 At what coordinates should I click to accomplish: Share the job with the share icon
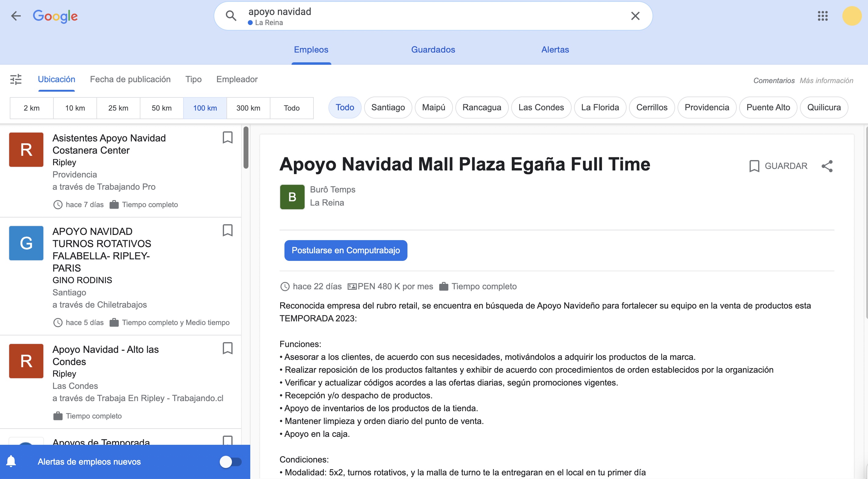[x=827, y=166]
